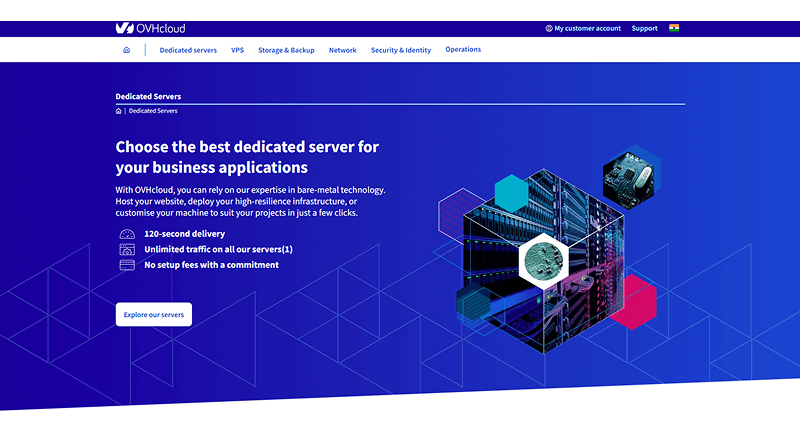
Task: Click text 'No setup fees with a commitment'
Action: point(211,265)
